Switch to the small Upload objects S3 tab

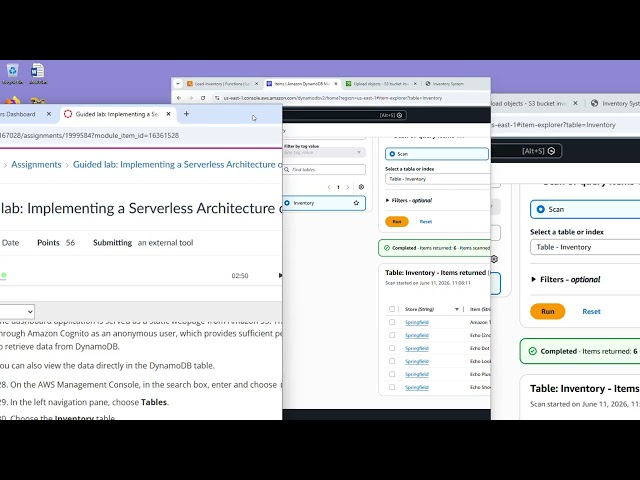point(381,84)
